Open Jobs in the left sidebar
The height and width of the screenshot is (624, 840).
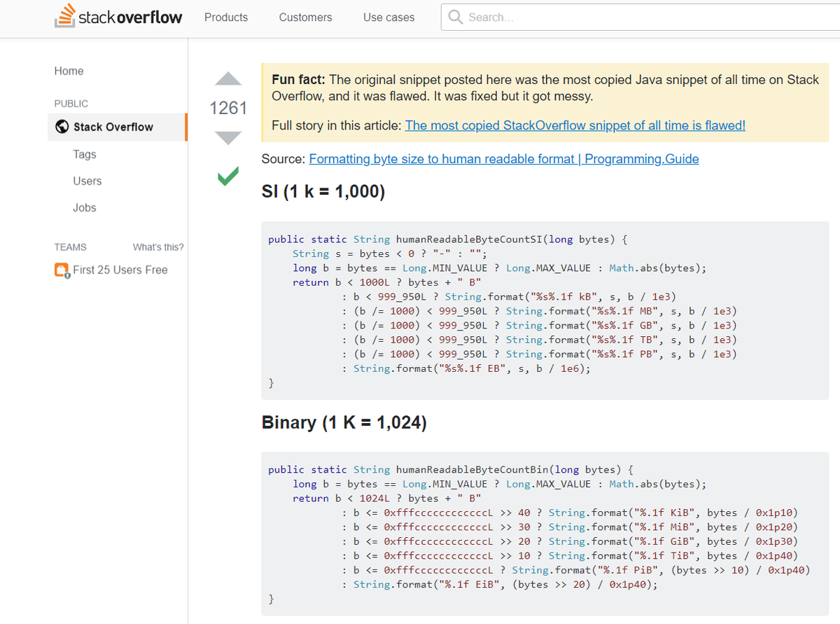click(85, 207)
